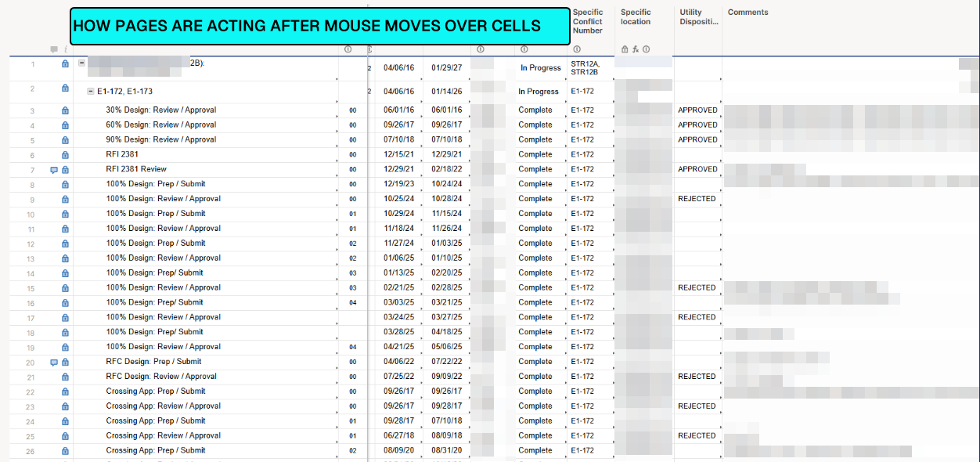Click the date 05/06/25 in row 19
Viewport: 980px width, 462px height.
click(447, 347)
